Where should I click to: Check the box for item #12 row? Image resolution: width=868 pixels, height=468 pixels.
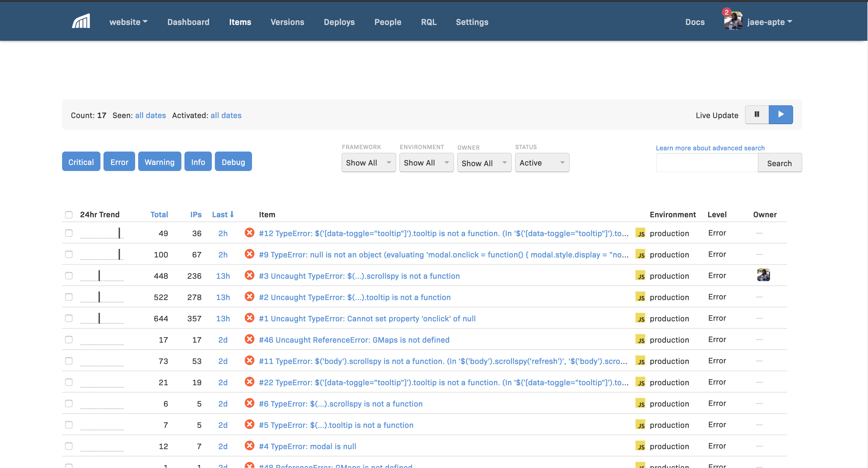tap(69, 233)
